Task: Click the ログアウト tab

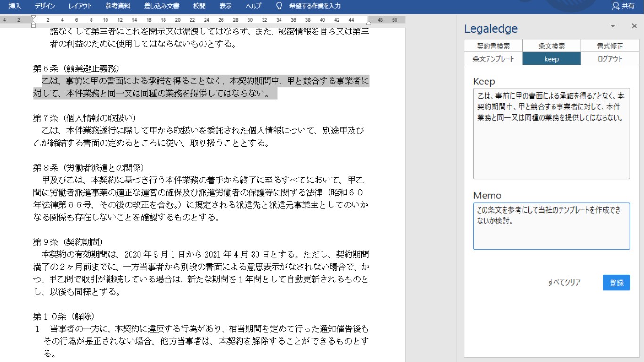Action: (610, 59)
